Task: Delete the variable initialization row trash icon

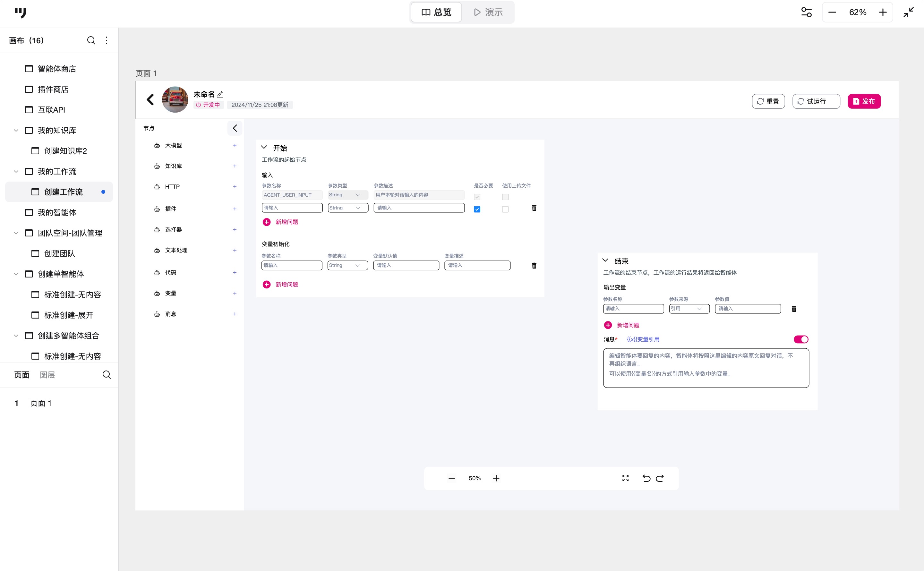Action: (534, 266)
